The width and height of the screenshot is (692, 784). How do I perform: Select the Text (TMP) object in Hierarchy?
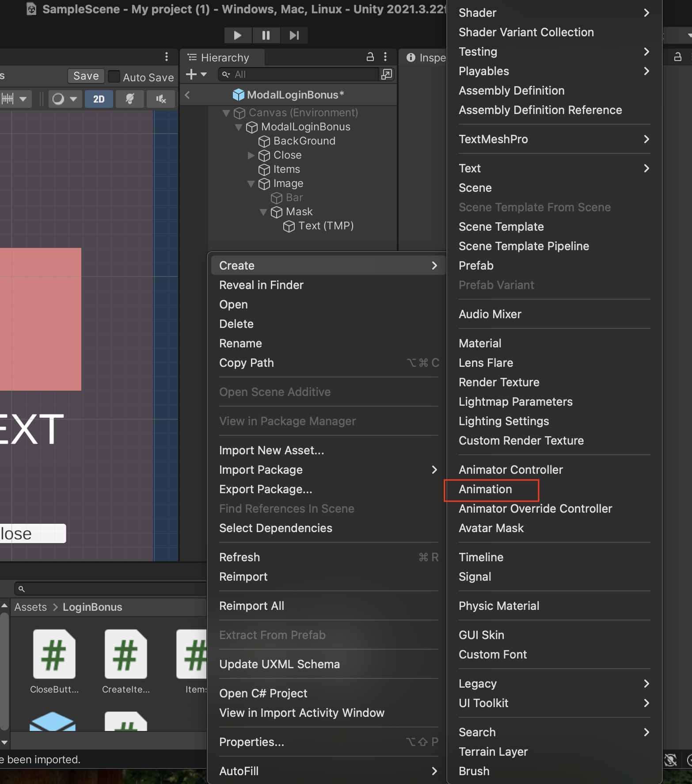(326, 226)
